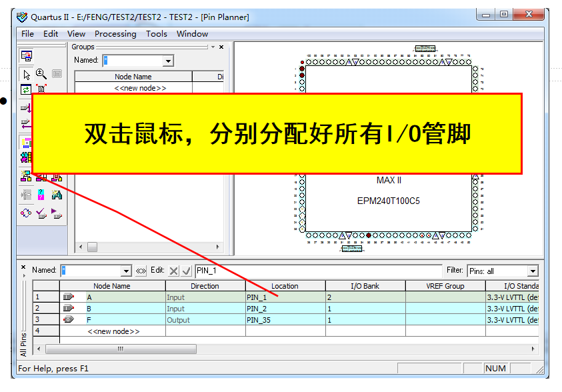Open the Filter 'Pins: all' dropdown
This screenshot has height=392, width=562.
click(533, 271)
